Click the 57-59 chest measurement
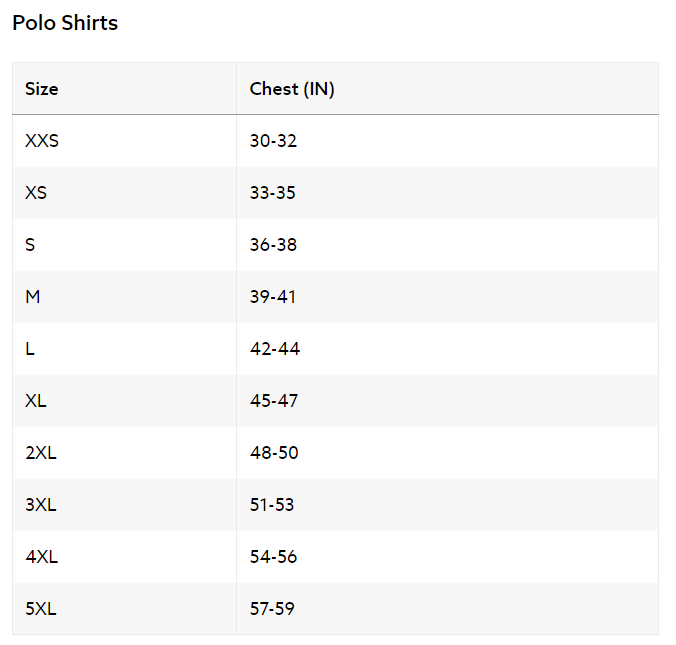This screenshot has width=676, height=645. 273,609
